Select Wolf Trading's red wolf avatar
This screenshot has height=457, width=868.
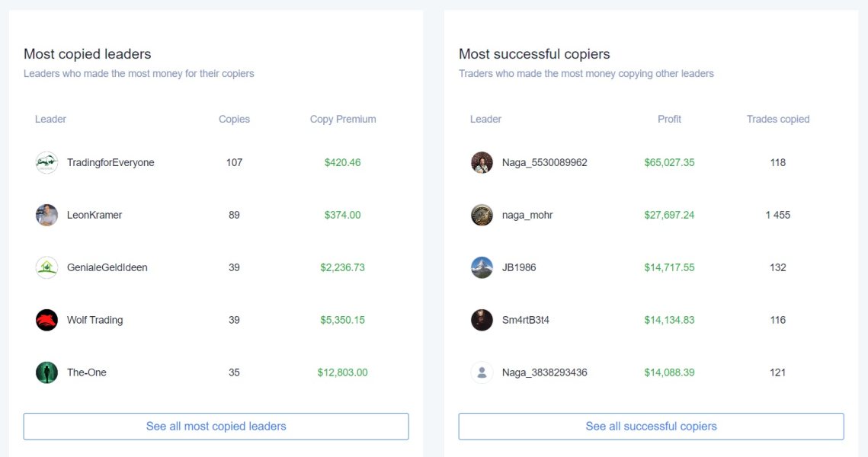(x=46, y=320)
